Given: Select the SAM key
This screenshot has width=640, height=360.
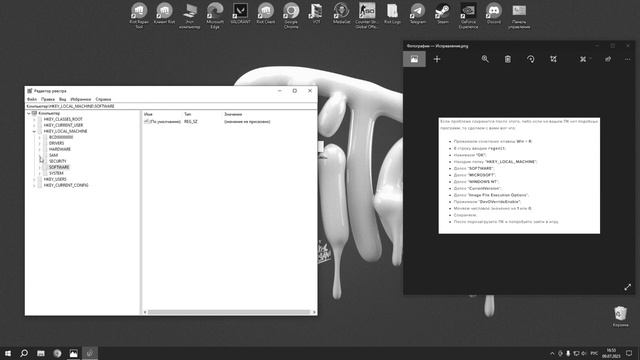Looking at the screenshot, I should [x=53, y=156].
